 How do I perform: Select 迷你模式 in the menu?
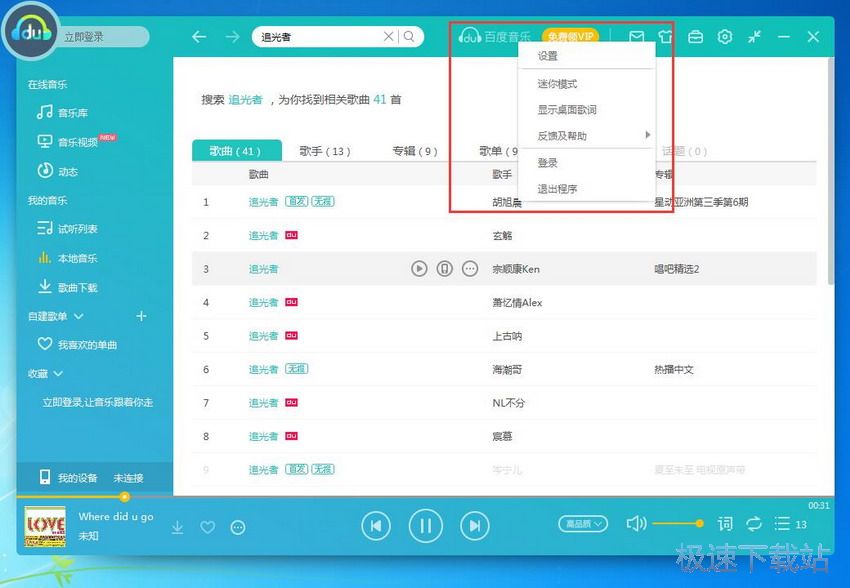coord(587,83)
